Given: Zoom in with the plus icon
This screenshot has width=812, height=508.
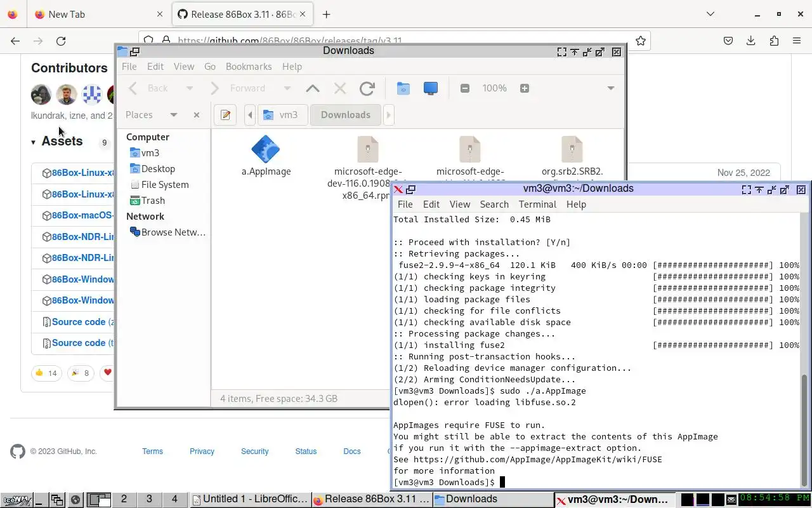Looking at the screenshot, I should pyautogui.click(x=525, y=88).
